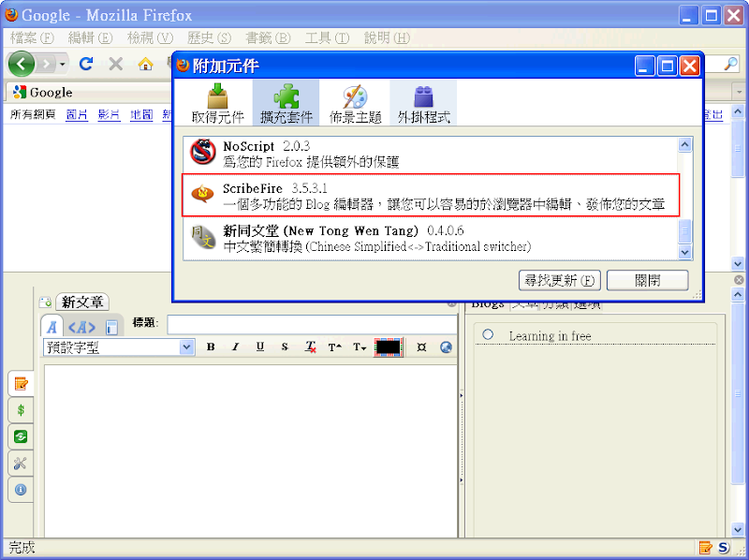Toggle italic formatting
The height and width of the screenshot is (560, 749).
pos(236,347)
